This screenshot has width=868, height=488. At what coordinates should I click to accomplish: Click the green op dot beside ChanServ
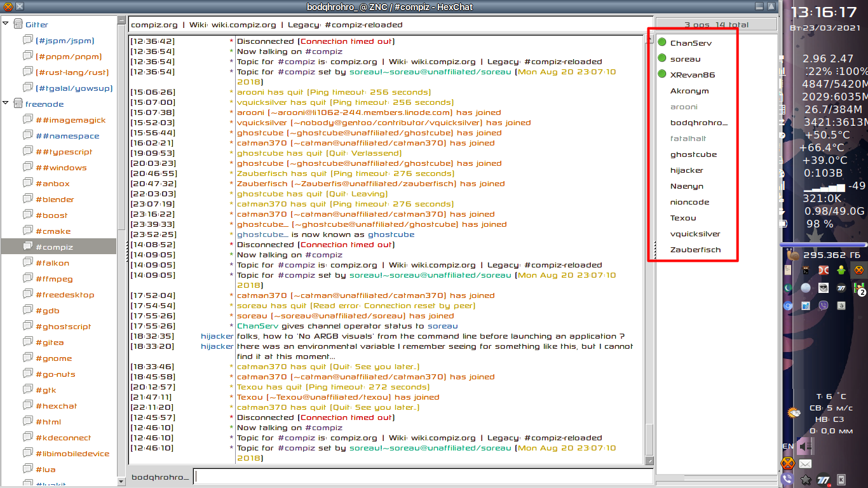pos(661,43)
